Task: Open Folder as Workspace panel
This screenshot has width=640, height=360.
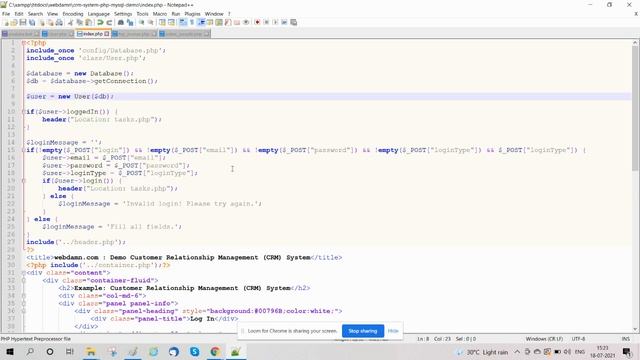Action: pyautogui.click(x=237, y=22)
